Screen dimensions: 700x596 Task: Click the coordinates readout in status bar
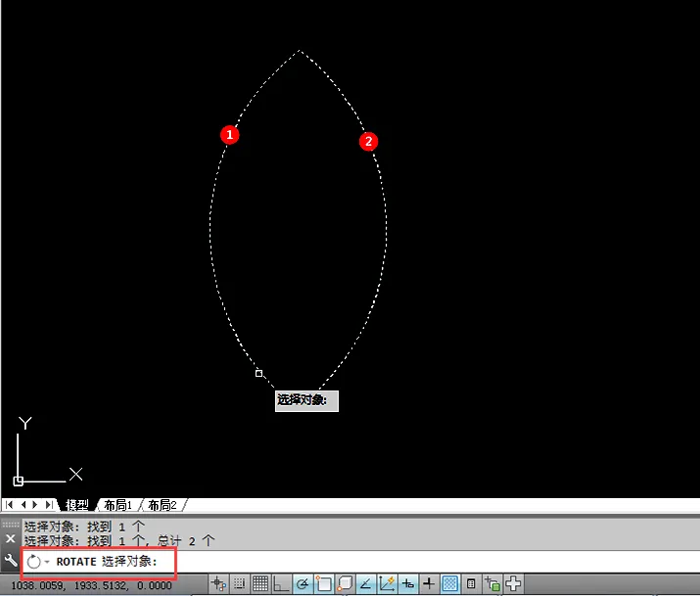coord(91,585)
